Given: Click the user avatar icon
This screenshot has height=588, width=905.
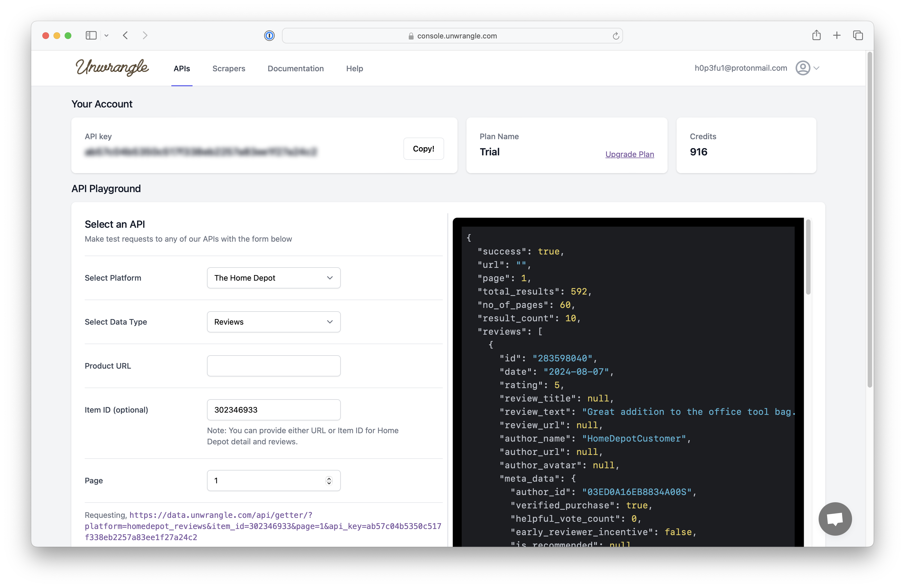Looking at the screenshot, I should click(803, 68).
